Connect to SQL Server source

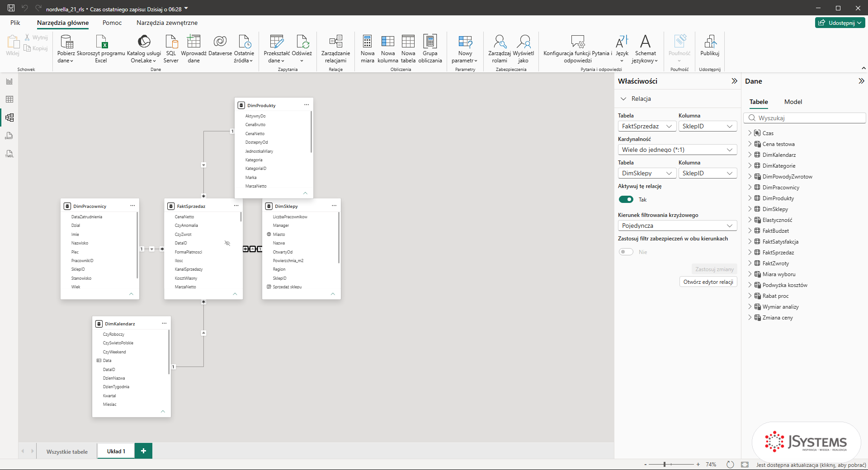tap(171, 49)
